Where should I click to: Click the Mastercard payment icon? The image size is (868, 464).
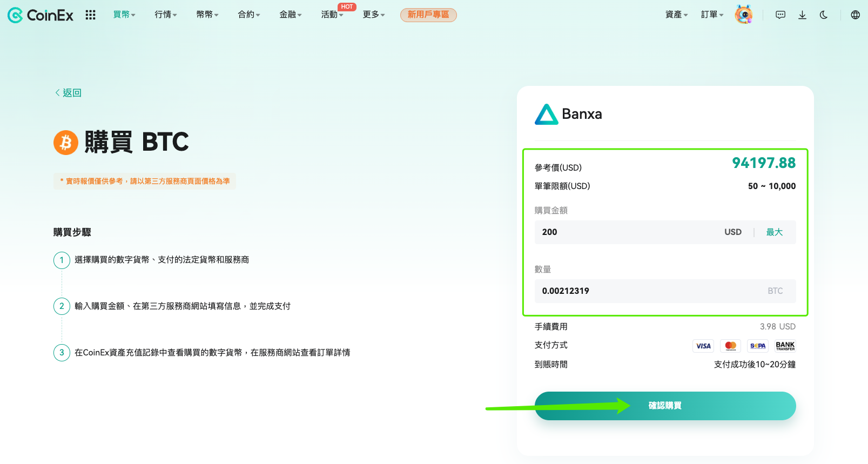(730, 346)
